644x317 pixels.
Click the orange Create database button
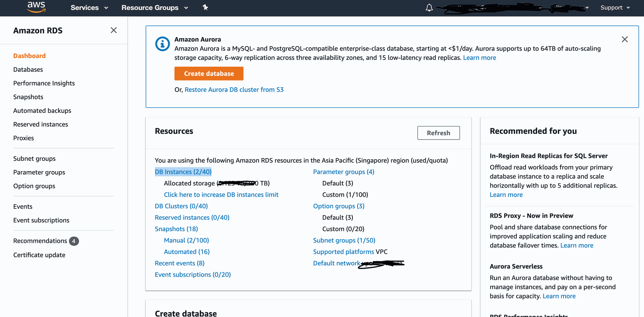[209, 73]
